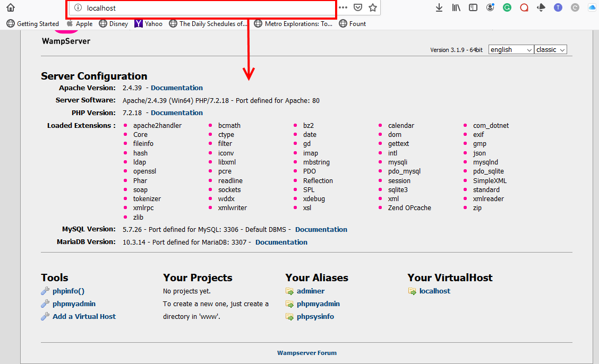
Task: Open The Daily Schedules bookmark
Action: [208, 24]
